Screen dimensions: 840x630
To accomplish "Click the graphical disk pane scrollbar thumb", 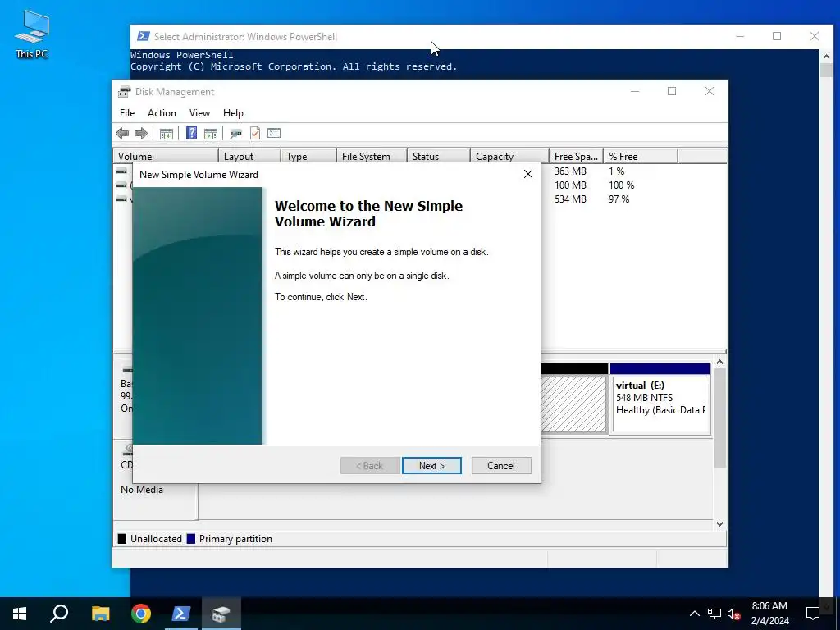I will tap(720, 418).
